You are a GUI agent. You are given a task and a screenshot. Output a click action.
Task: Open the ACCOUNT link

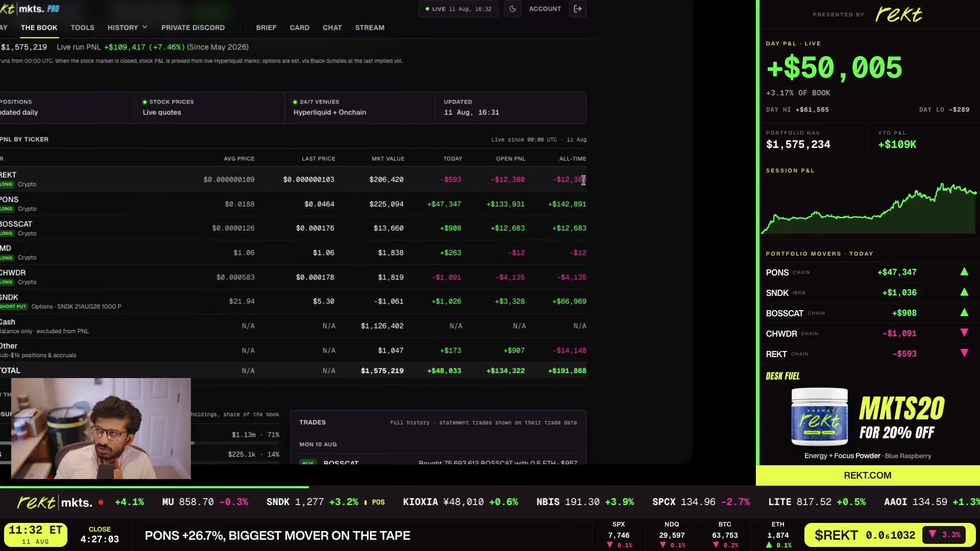[x=545, y=9]
